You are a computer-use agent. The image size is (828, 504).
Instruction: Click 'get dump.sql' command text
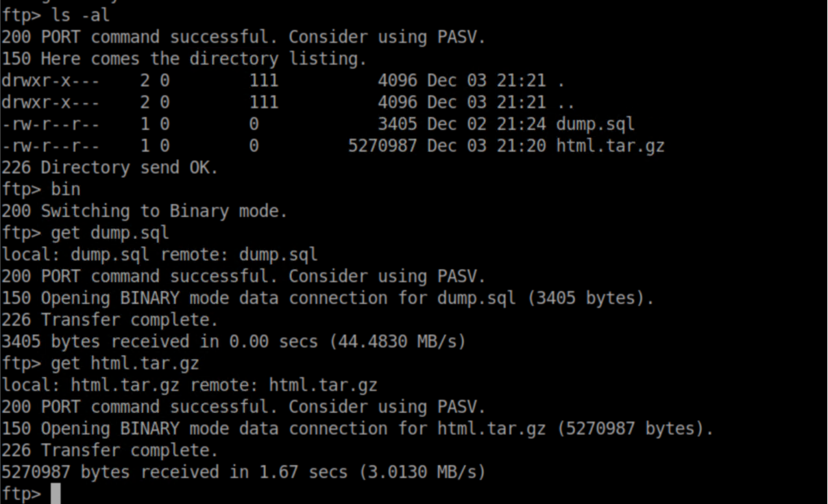click(x=110, y=233)
